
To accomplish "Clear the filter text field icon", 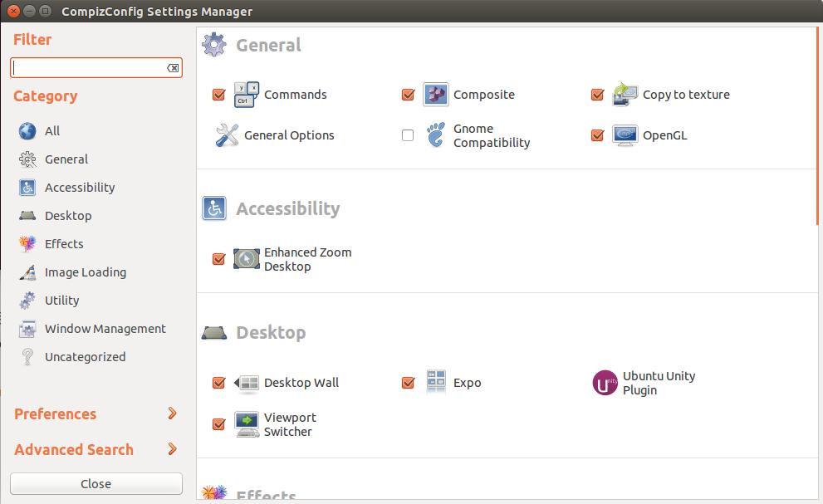I will (x=173, y=68).
